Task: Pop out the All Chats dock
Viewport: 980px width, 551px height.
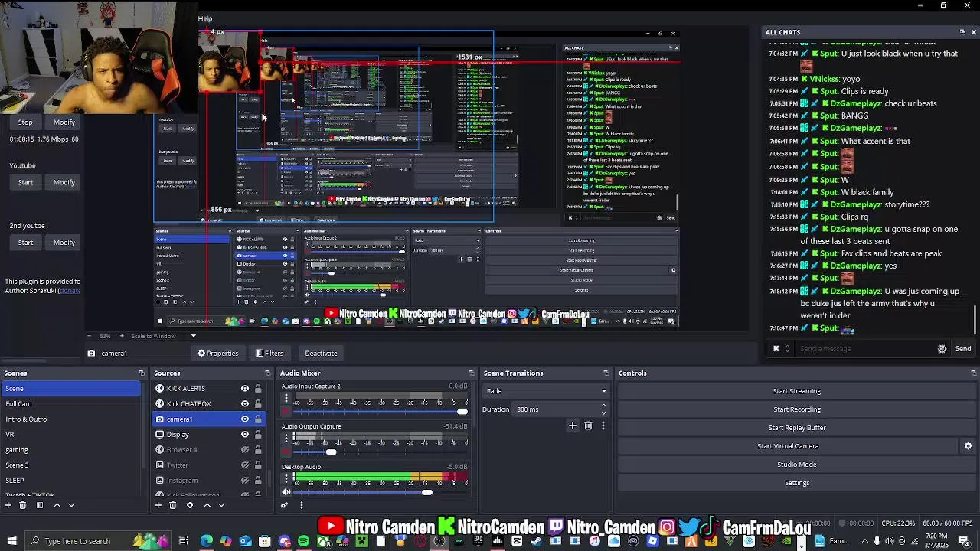Action: tap(962, 32)
